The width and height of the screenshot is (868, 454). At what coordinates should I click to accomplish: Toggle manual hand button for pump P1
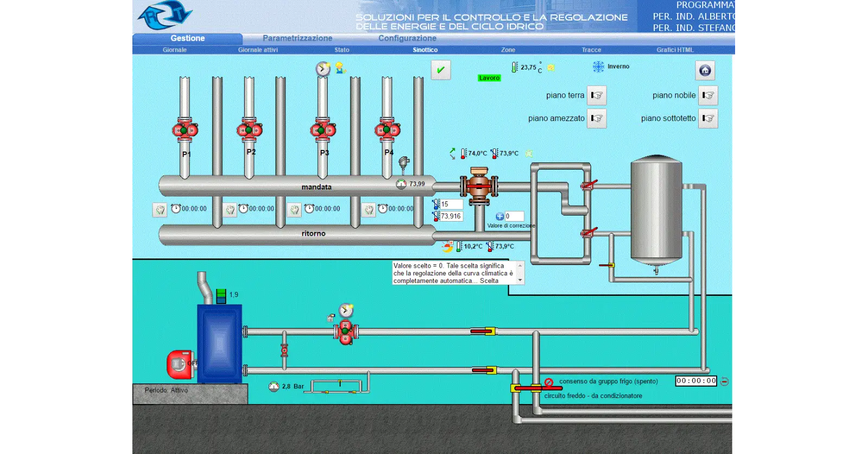159,210
